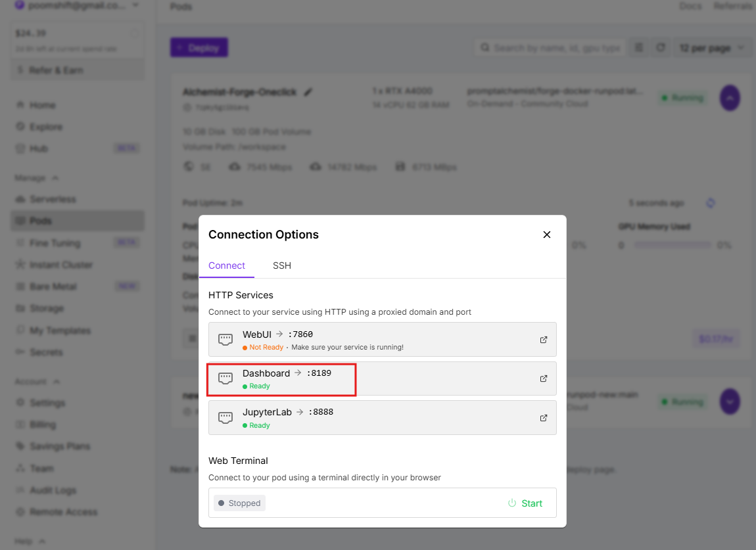This screenshot has width=756, height=550.
Task: Click the JupyterLab ethernet port icon
Action: point(225,417)
